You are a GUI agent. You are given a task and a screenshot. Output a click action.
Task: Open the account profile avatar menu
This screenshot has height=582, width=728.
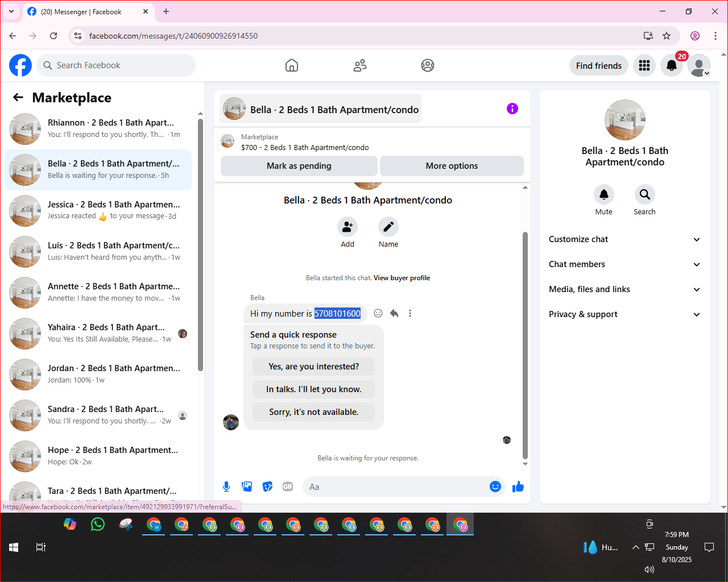point(699,65)
